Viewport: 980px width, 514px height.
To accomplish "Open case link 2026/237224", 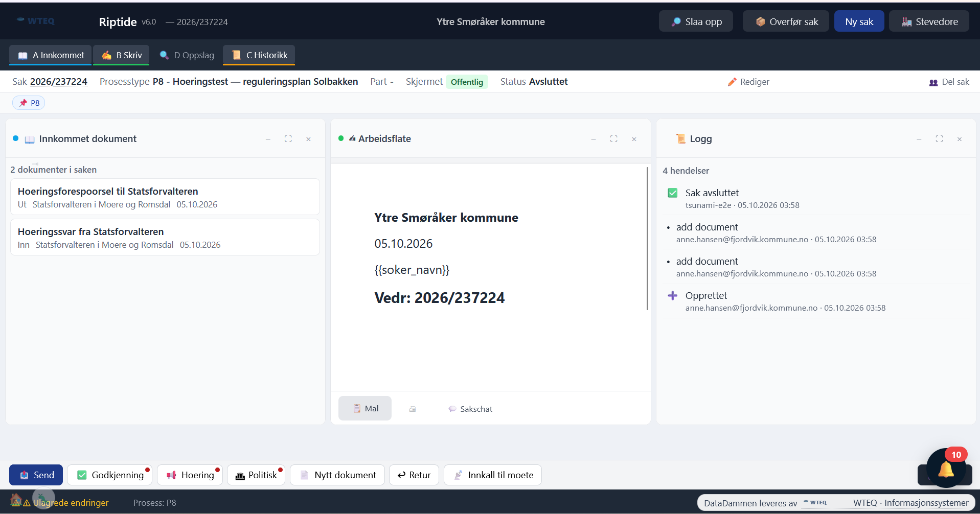I will tap(59, 82).
